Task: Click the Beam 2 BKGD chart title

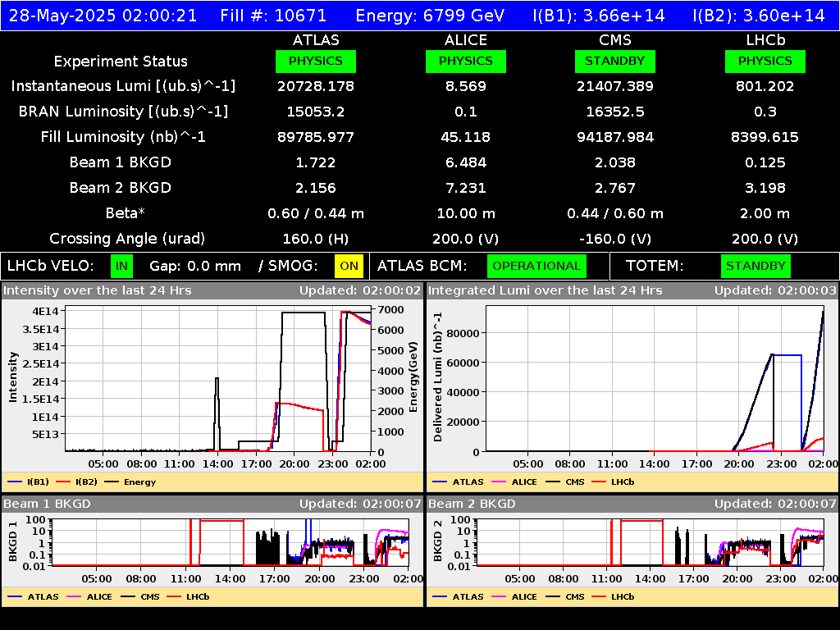Action: click(472, 504)
